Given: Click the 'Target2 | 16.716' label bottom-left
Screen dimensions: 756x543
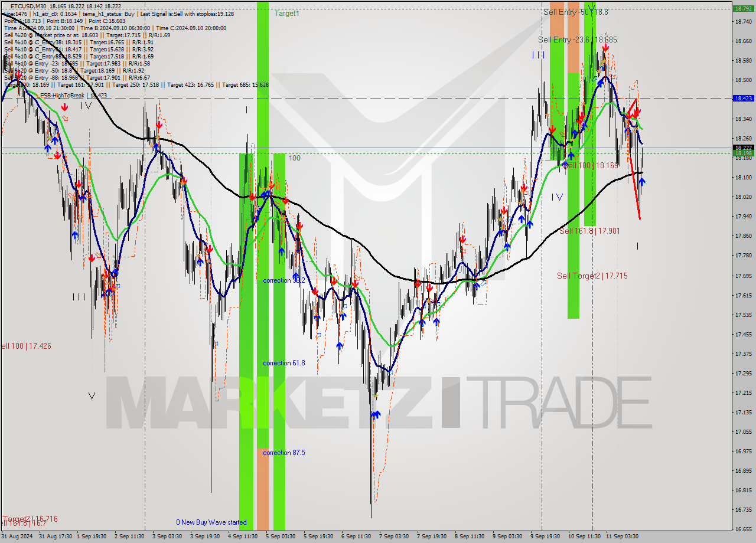Looking at the screenshot, I should 30,519.
